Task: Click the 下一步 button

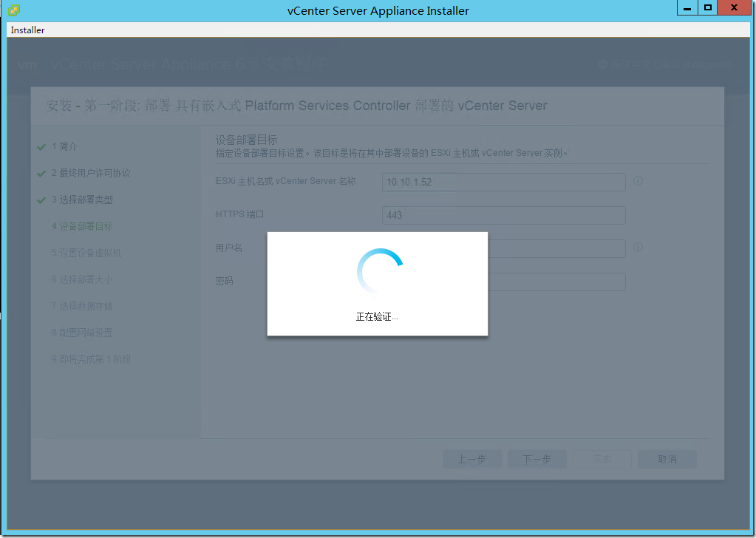Action: [537, 460]
